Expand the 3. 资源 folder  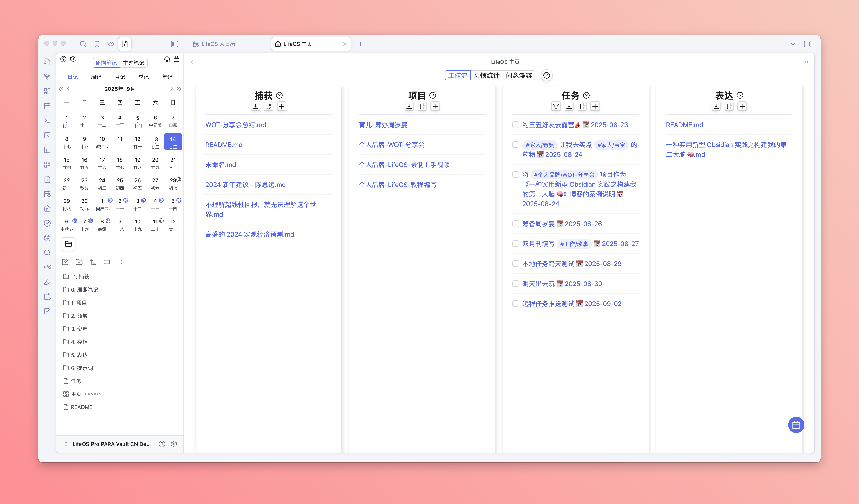tap(79, 329)
